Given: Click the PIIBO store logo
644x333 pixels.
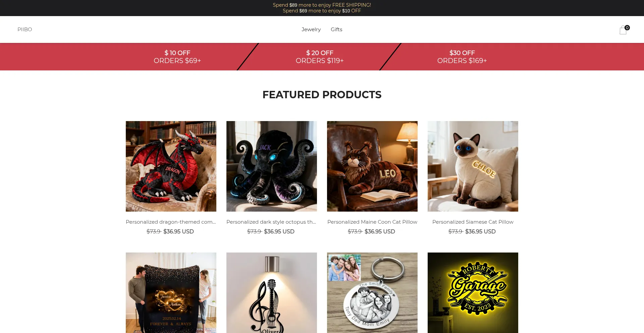Looking at the screenshot, I should tap(25, 30).
